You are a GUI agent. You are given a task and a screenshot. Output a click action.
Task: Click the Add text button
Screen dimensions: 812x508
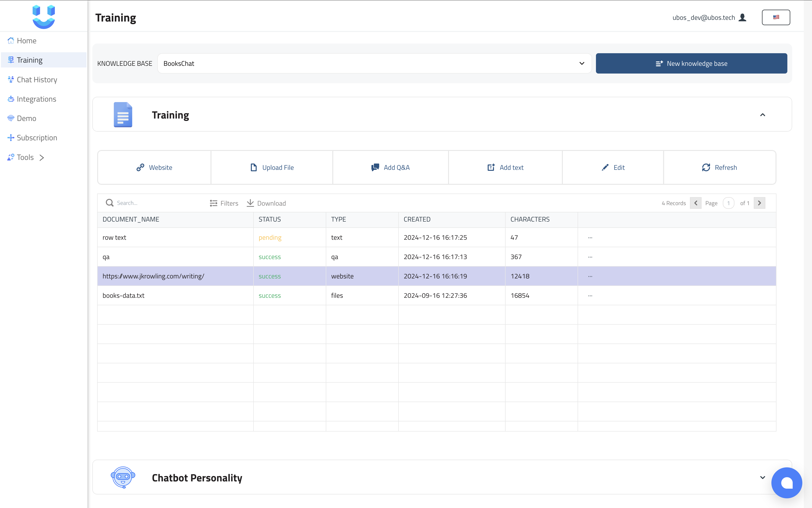pos(505,168)
